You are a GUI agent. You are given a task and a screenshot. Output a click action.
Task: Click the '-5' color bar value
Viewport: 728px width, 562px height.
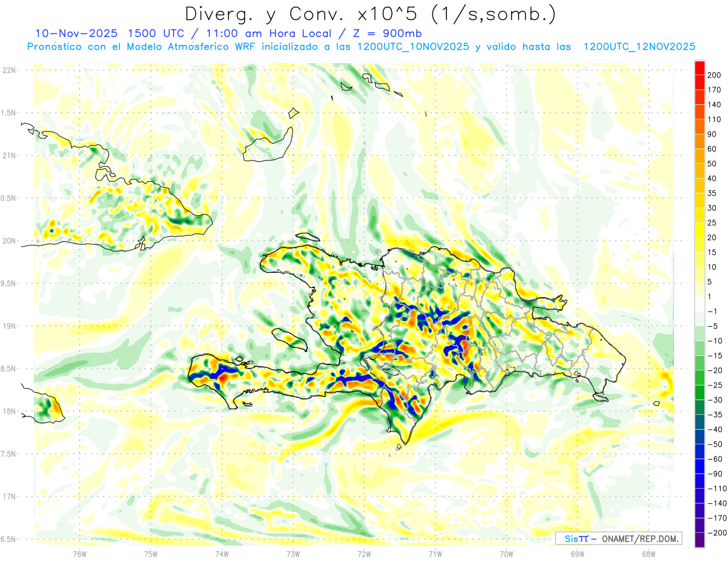(x=713, y=326)
